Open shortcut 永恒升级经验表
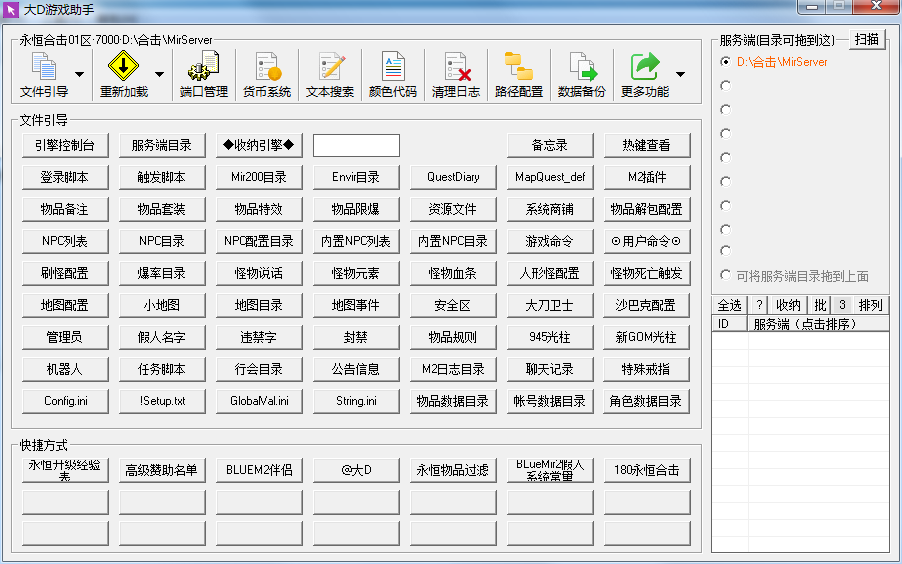This screenshot has height=564, width=902. (65, 470)
